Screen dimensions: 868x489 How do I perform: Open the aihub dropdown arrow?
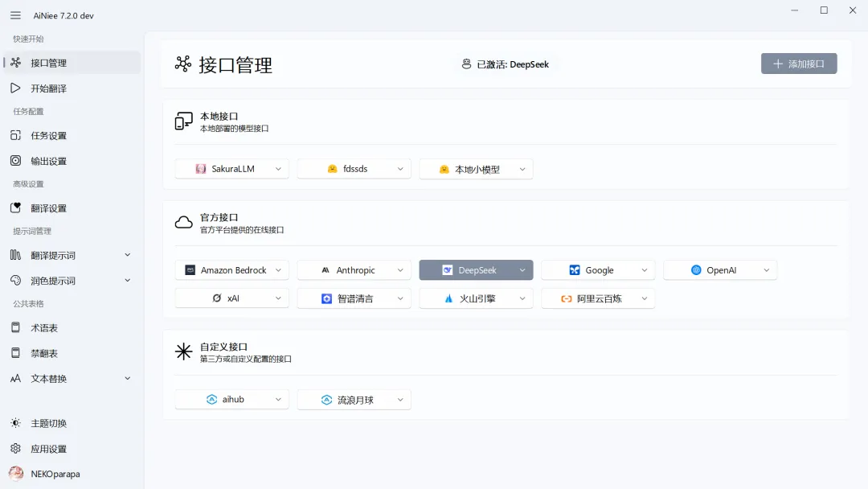click(x=278, y=399)
